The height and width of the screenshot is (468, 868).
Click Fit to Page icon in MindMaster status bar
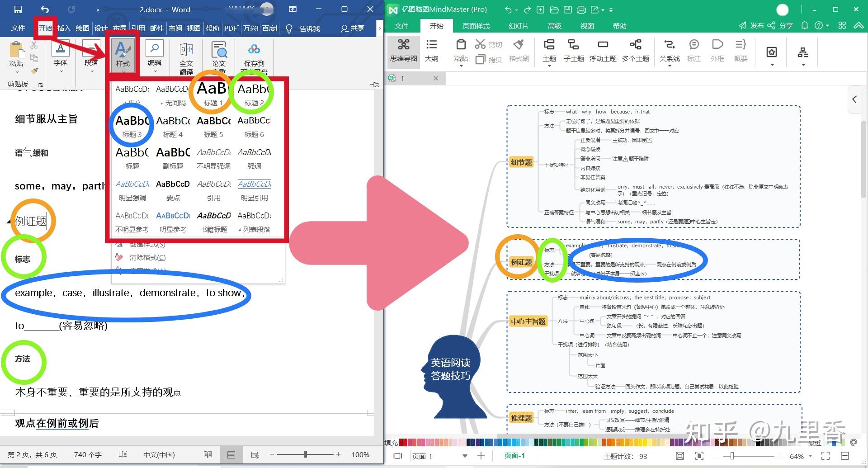coord(679,456)
